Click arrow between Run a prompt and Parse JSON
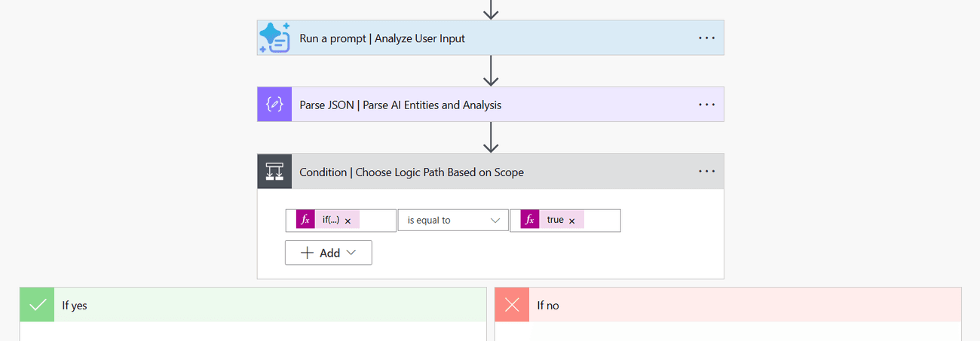980x341 pixels. (x=492, y=71)
